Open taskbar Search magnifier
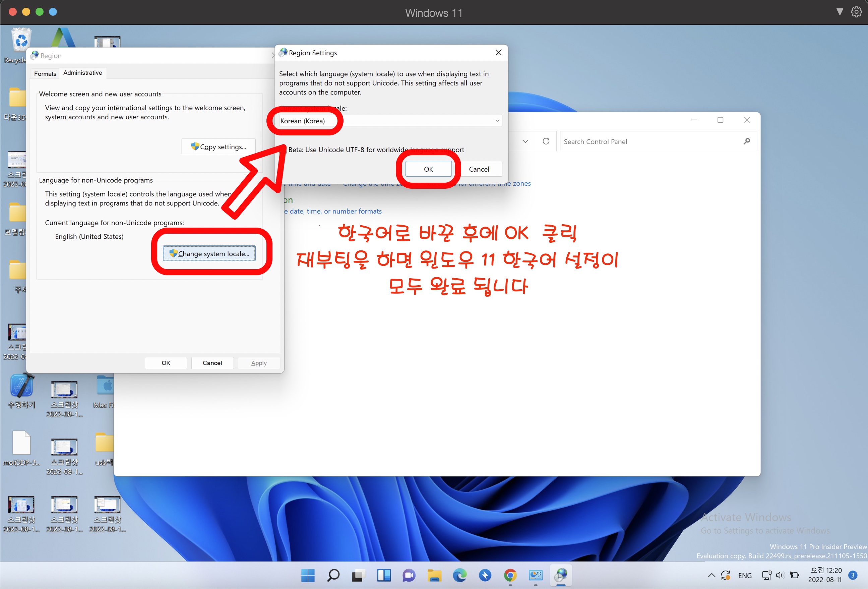The image size is (868, 589). (333, 575)
